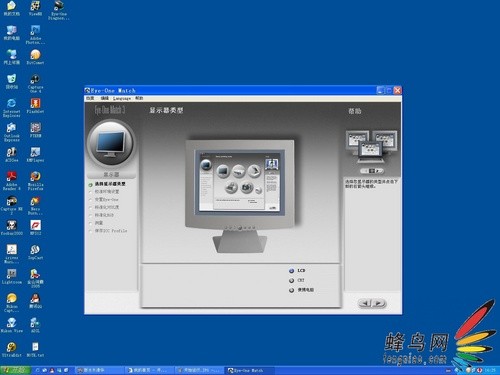Screen dimensions: 500x375
Task: Open the Windows Start button
Action: coord(15,370)
